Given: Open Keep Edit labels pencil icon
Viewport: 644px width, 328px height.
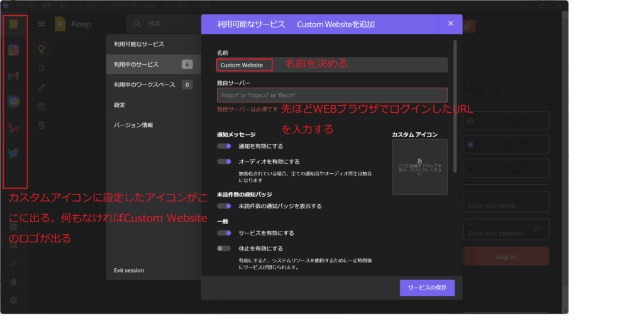Looking at the screenshot, I should 42,87.
